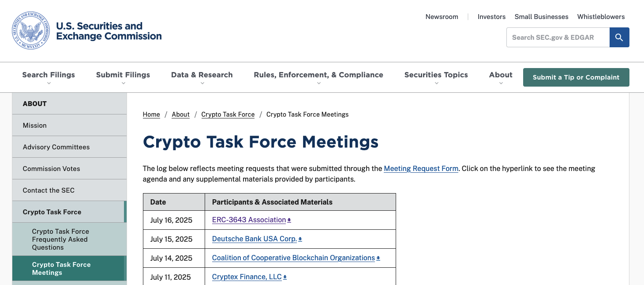Click the Crypto Task Force Meetings page heading
The height and width of the screenshot is (285, 644).
tap(261, 142)
